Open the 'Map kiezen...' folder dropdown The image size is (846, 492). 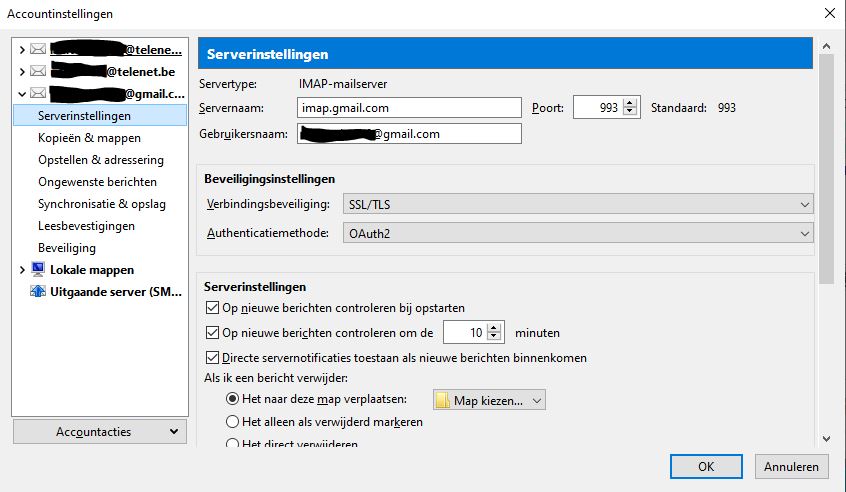click(x=489, y=400)
